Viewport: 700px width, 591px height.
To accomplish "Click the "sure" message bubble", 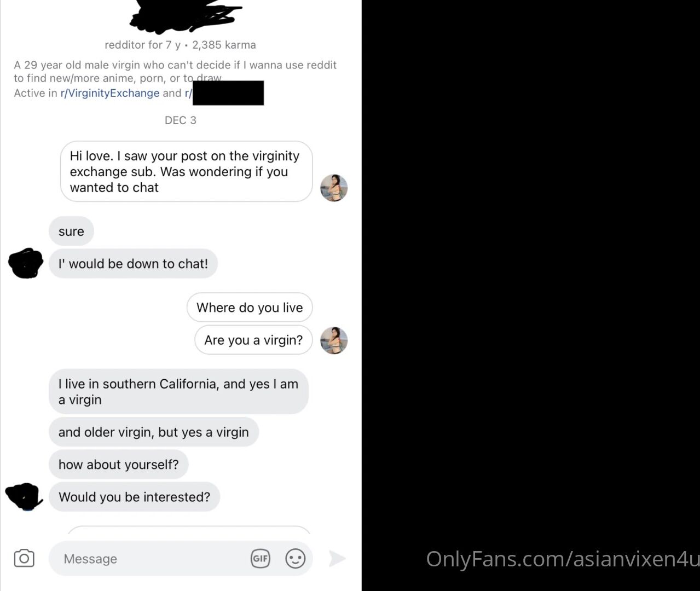I will [x=71, y=231].
